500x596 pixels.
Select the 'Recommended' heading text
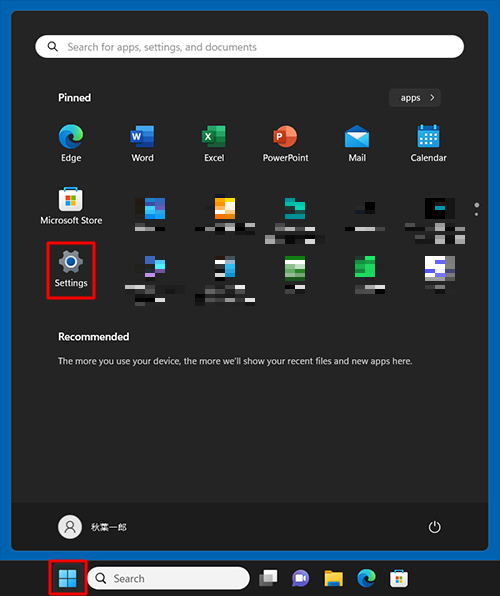click(x=94, y=337)
